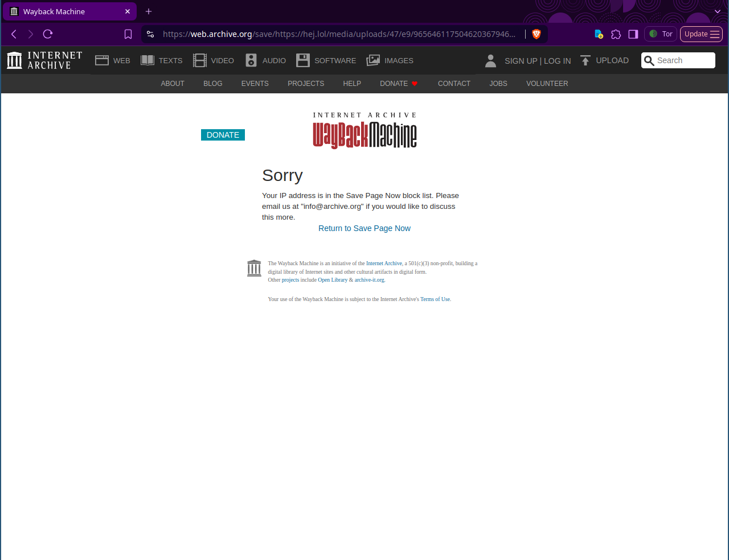Click Return to Save Page Now link
Screen dimensions: 729x560
(x=364, y=228)
